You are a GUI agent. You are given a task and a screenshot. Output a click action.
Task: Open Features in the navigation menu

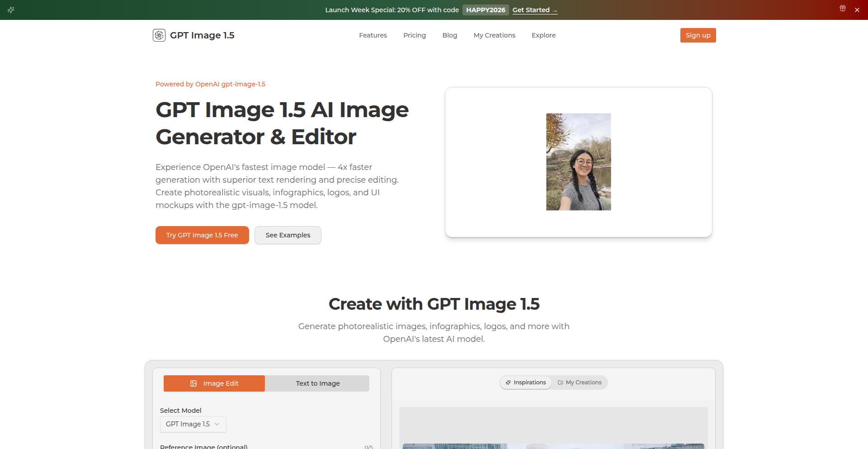(373, 35)
